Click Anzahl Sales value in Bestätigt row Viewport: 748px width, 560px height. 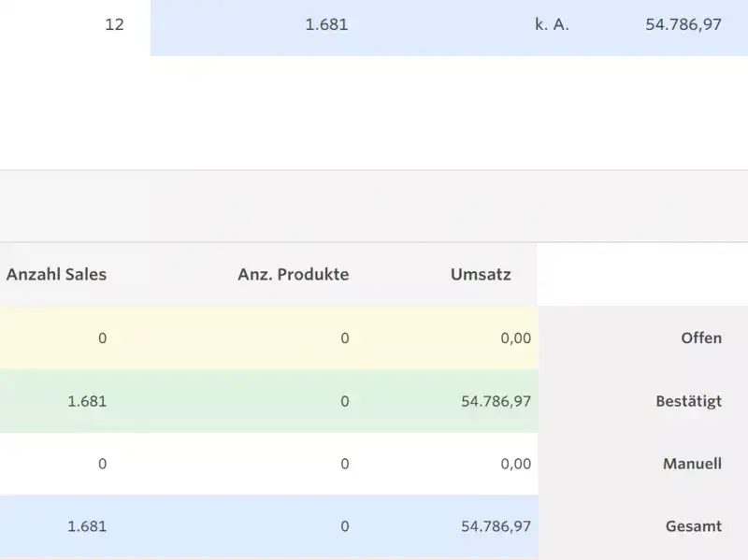[x=87, y=401]
